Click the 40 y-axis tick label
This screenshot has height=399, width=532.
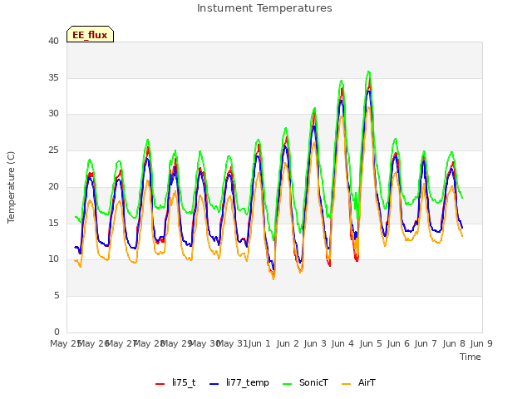pyautogui.click(x=53, y=41)
